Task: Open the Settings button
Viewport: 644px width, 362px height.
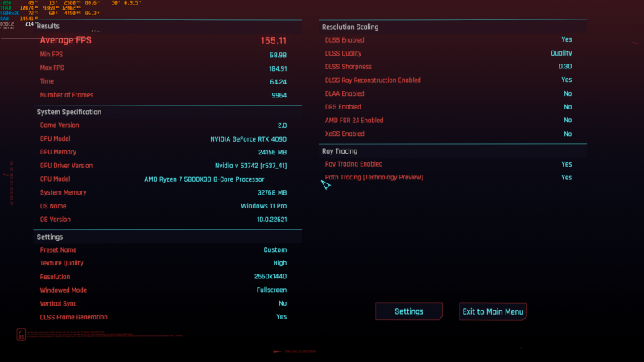Action: pyautogui.click(x=409, y=311)
